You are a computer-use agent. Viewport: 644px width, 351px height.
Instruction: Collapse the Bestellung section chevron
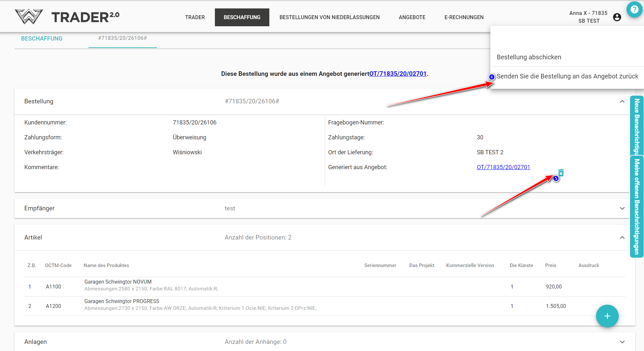click(x=622, y=101)
